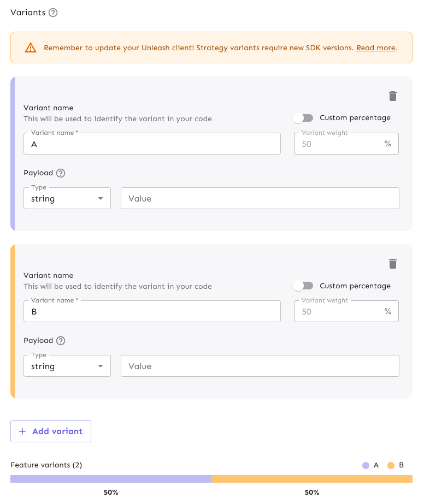Image resolution: width=424 pixels, height=504 pixels.
Task: Open the Payload help icon for variant B
Action: 60,340
